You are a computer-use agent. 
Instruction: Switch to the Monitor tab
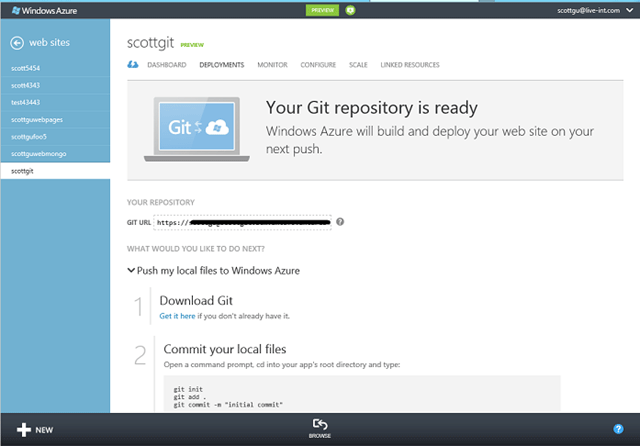click(x=272, y=65)
